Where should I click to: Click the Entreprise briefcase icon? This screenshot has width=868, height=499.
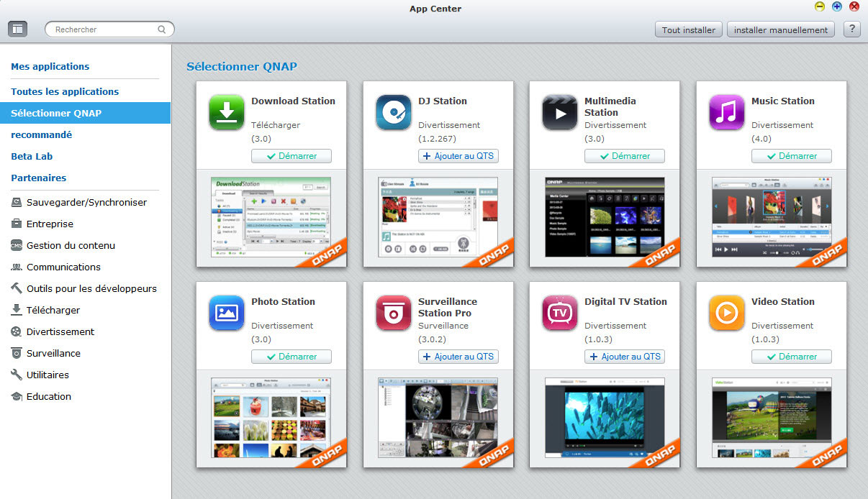pos(17,224)
